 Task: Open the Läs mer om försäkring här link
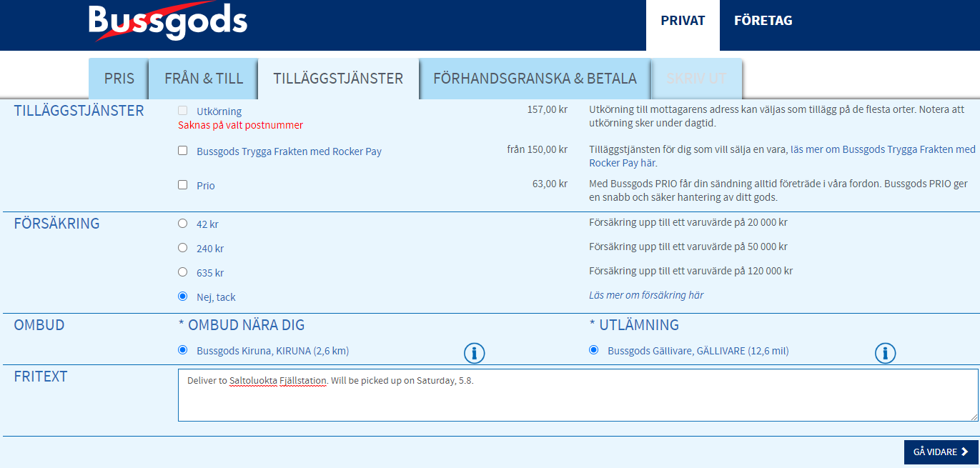[x=646, y=295]
